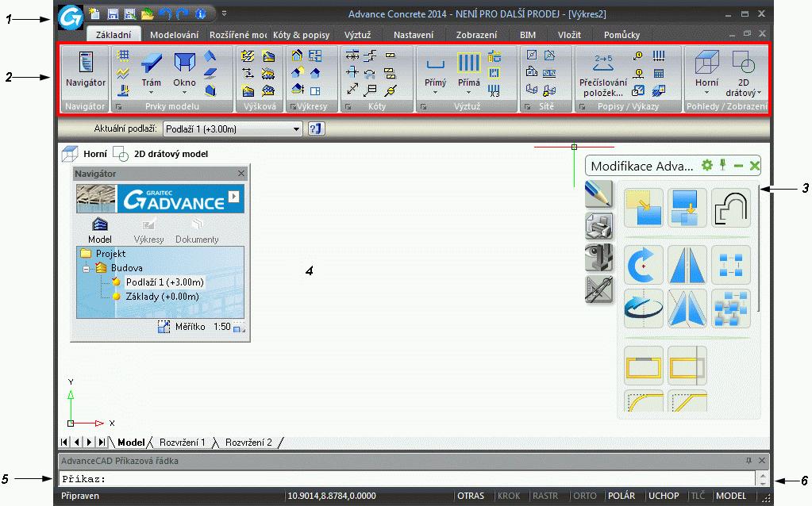Expand the Trám dropdown arrow
This screenshot has height=506, width=812.
tap(152, 93)
